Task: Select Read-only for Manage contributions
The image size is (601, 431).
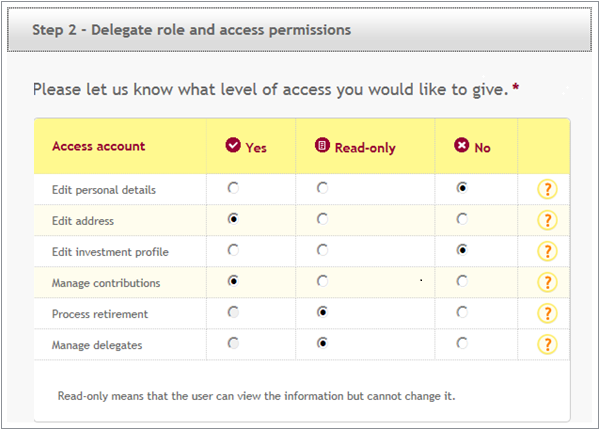Action: (322, 281)
